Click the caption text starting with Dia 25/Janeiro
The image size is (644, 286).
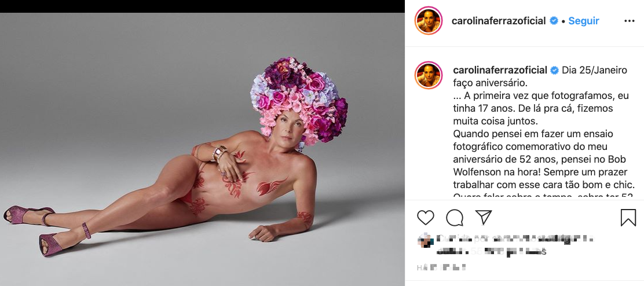[x=595, y=70]
